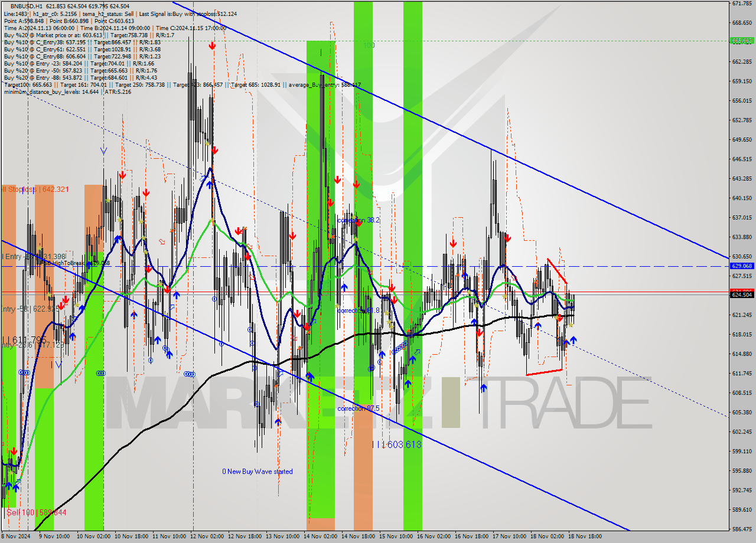Screen dimensions: 756x543
Task: Click the 'Buy %20 @ Entry -88: 543.872' line
Action: (80, 77)
